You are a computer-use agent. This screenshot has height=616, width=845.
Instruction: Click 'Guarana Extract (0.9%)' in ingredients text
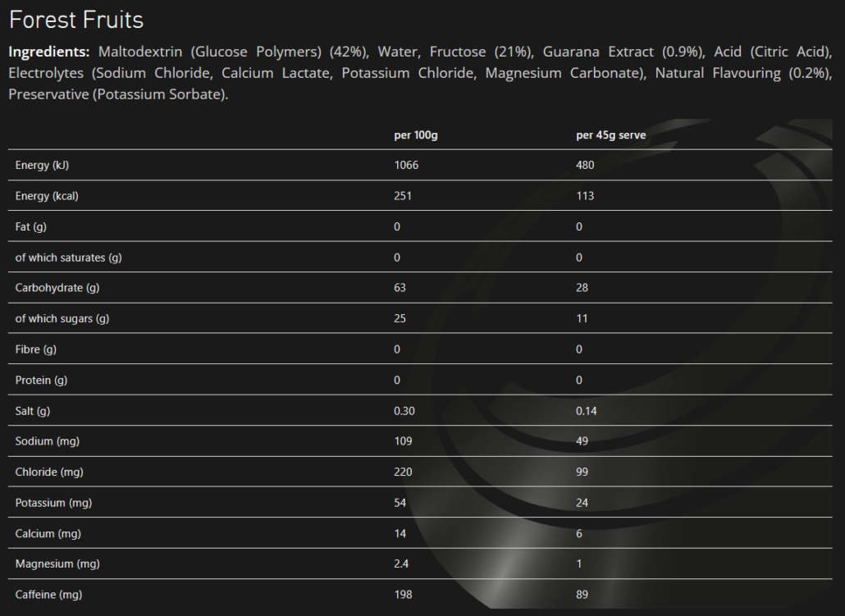[x=623, y=52]
